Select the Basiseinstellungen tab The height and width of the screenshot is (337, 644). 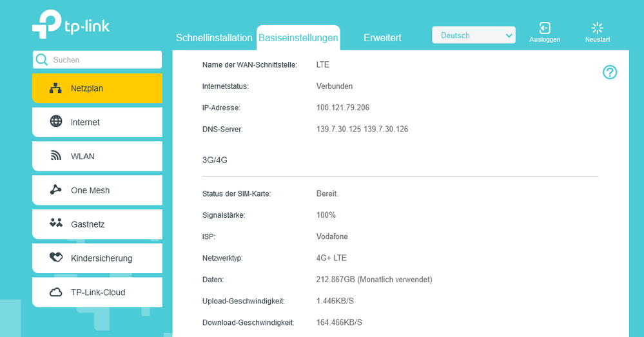[x=298, y=38]
